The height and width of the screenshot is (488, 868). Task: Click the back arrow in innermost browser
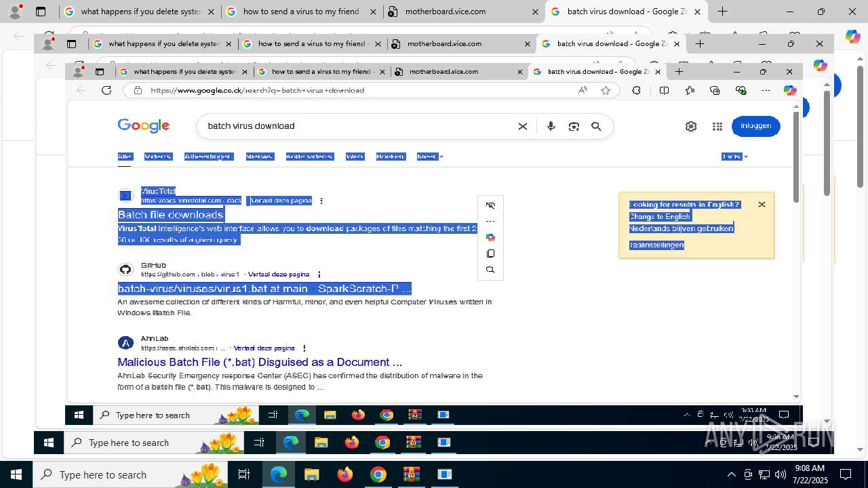click(81, 90)
